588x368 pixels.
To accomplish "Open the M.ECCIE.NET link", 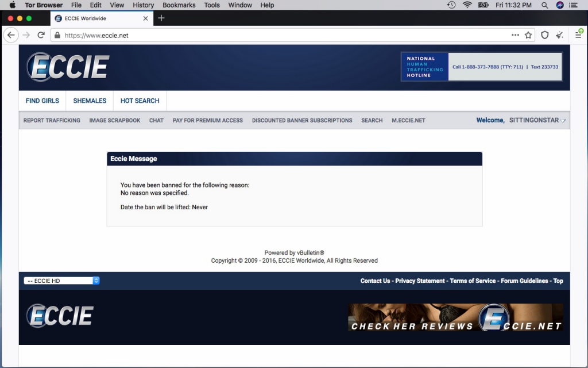I will point(408,120).
